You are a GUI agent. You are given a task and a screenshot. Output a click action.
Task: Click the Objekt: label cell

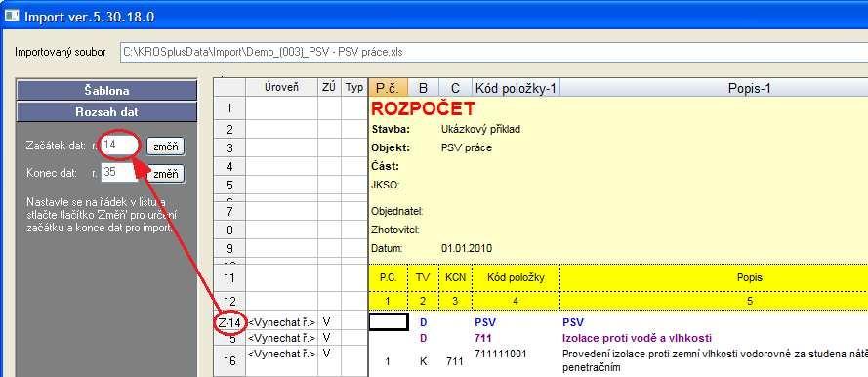[x=391, y=147]
